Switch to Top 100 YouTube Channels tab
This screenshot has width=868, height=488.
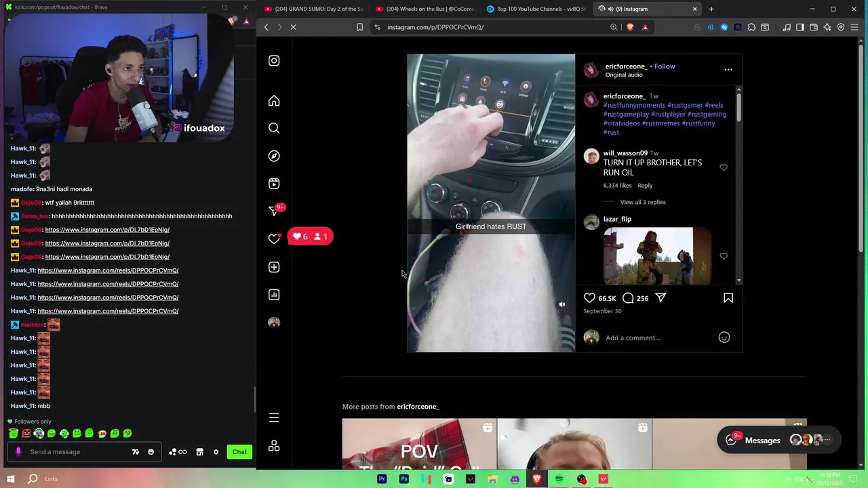point(536,9)
